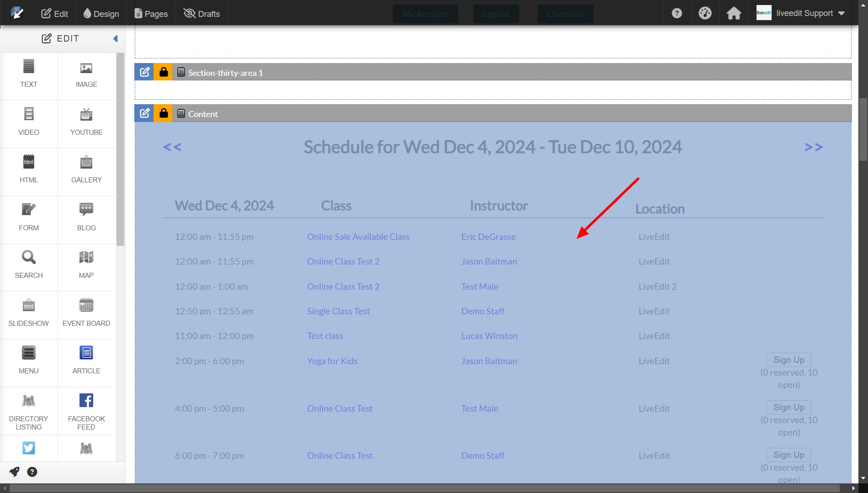This screenshot has width=868, height=493.
Task: Open Test Male for 4:00 pm class
Action: 480,408
